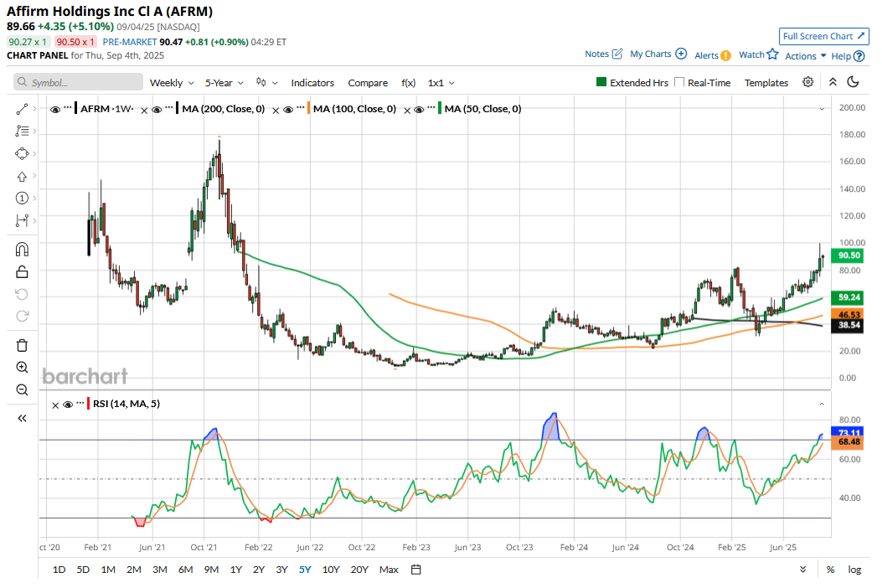882x588 pixels.
Task: Open the Compare menu
Action: [368, 83]
